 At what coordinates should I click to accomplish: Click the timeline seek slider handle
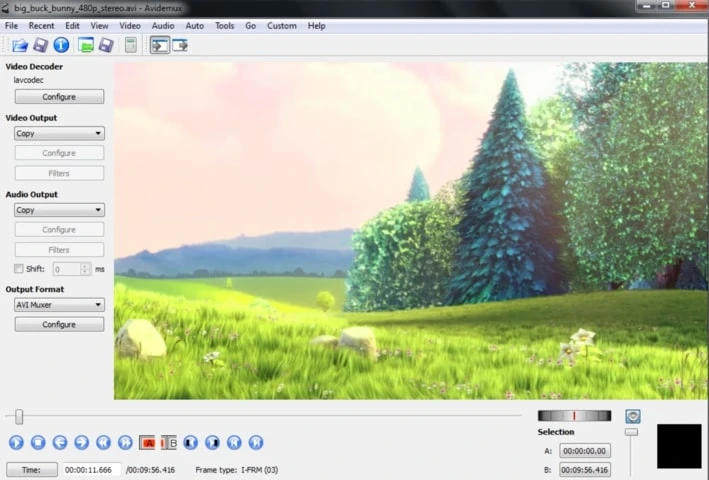coord(18,417)
